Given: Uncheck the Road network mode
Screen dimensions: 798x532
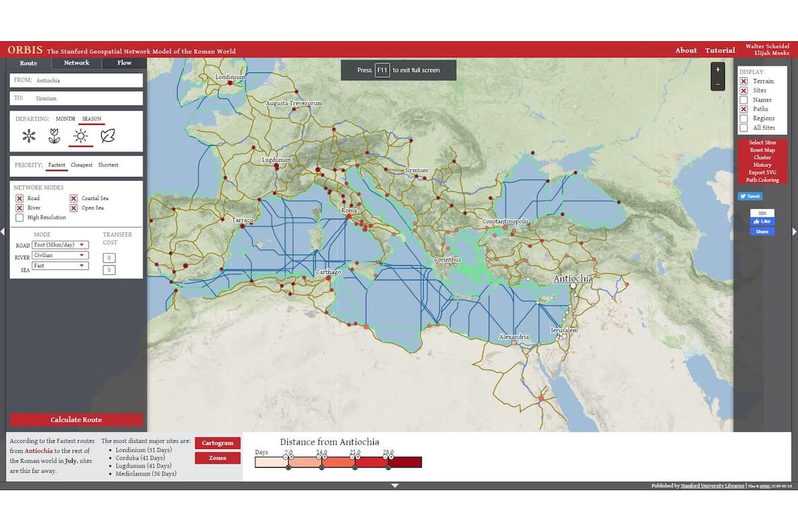Looking at the screenshot, I should click(19, 198).
